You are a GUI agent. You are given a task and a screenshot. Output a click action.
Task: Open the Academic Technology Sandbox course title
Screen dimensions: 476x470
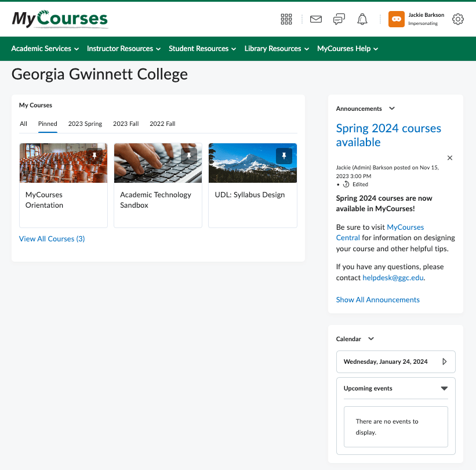click(155, 200)
